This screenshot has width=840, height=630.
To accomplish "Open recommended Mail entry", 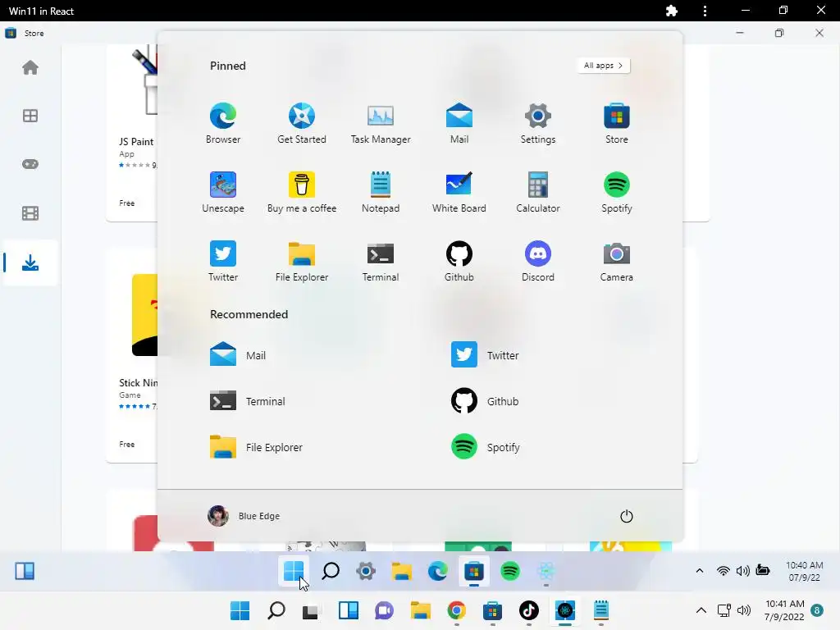I will tap(238, 354).
